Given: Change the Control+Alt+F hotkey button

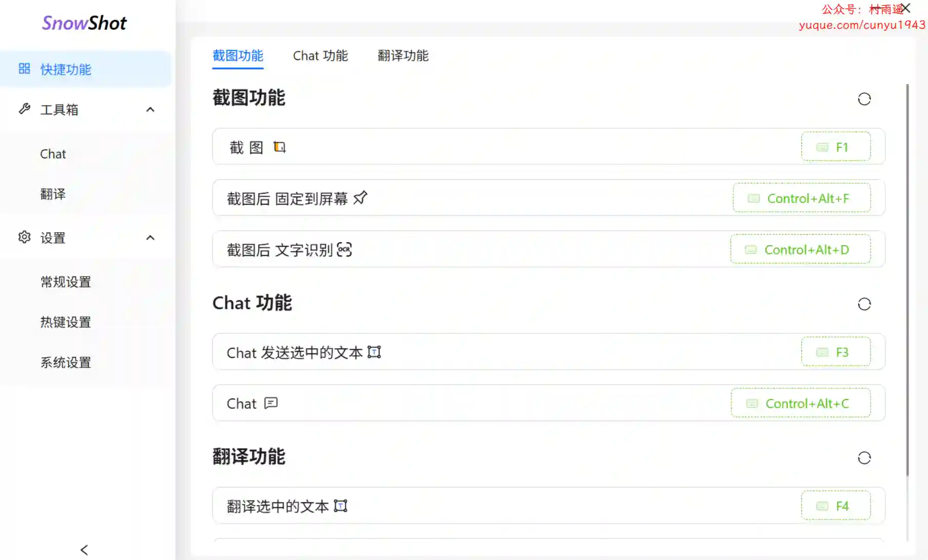Looking at the screenshot, I should [x=801, y=198].
